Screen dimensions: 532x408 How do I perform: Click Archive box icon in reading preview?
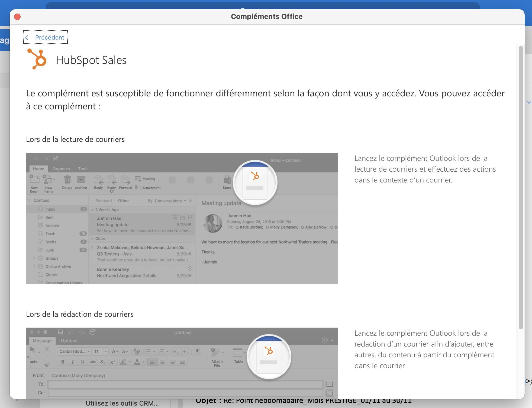tap(81, 180)
